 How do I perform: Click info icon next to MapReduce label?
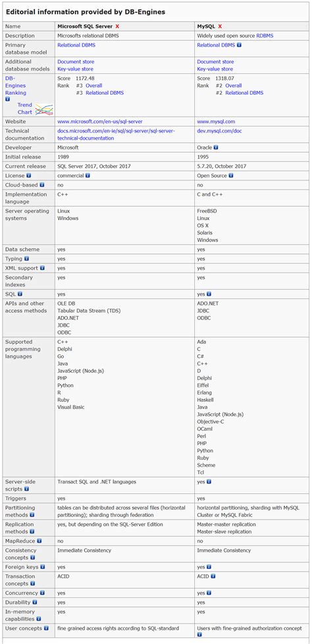pyautogui.click(x=39, y=541)
